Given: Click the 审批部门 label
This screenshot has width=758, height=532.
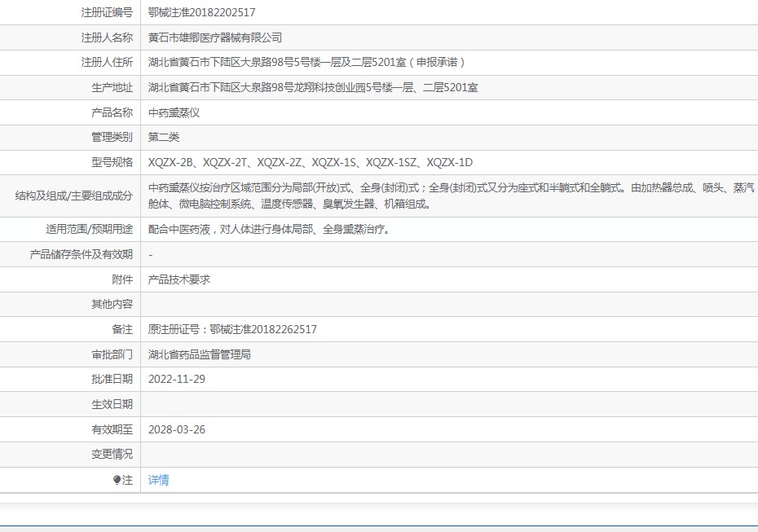Looking at the screenshot, I should coord(112,354).
